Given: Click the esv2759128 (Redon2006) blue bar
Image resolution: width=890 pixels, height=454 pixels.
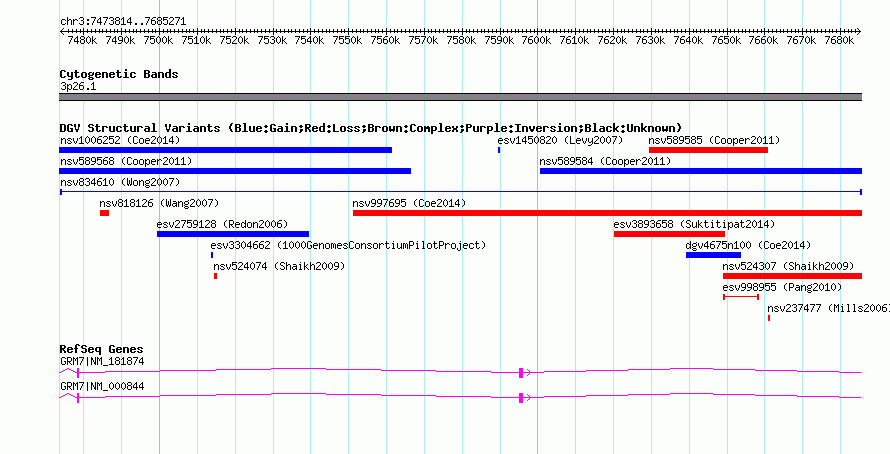Looking at the screenshot, I should pyautogui.click(x=233, y=234).
